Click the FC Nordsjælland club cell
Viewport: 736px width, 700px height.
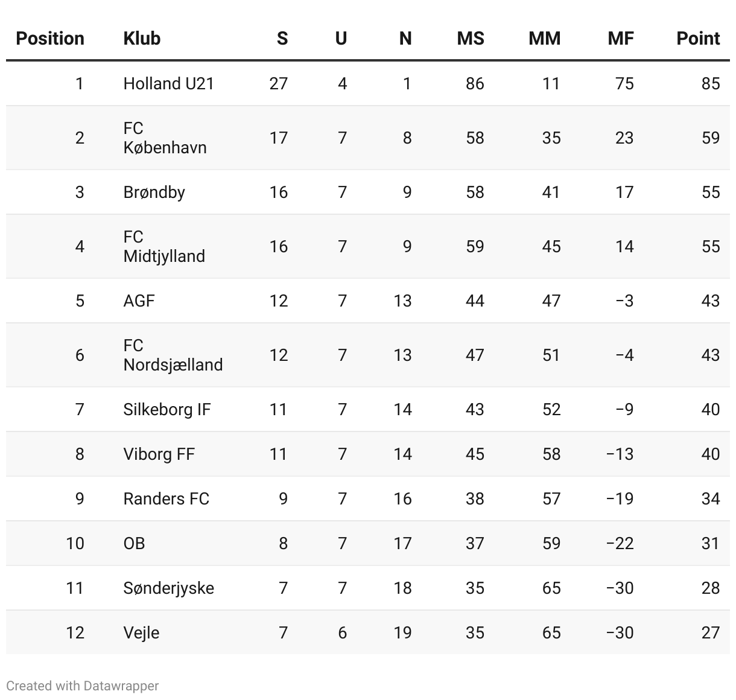pyautogui.click(x=173, y=355)
